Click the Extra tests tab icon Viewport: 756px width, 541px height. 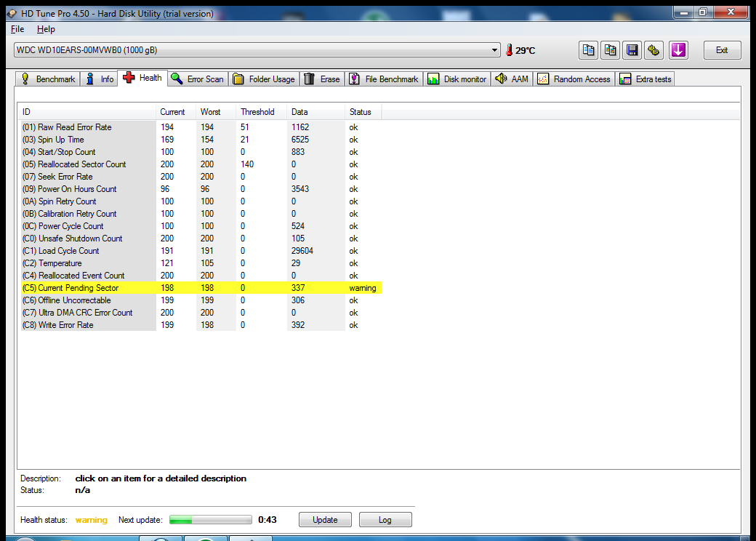pyautogui.click(x=625, y=79)
